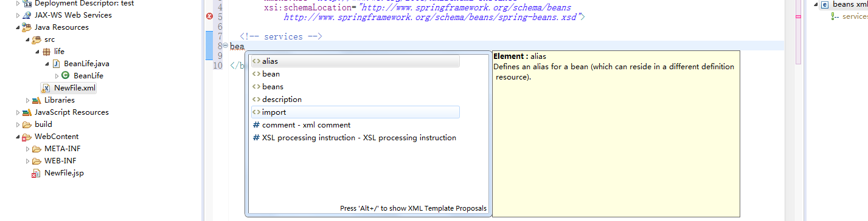
Task: Collapse the Java Resources tree node
Action: pos(18,27)
